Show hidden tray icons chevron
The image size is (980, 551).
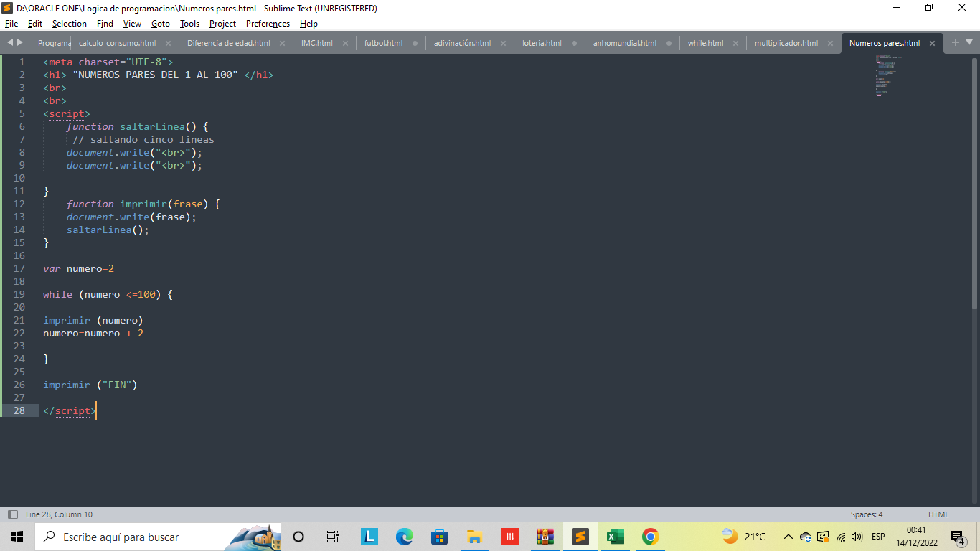788,537
